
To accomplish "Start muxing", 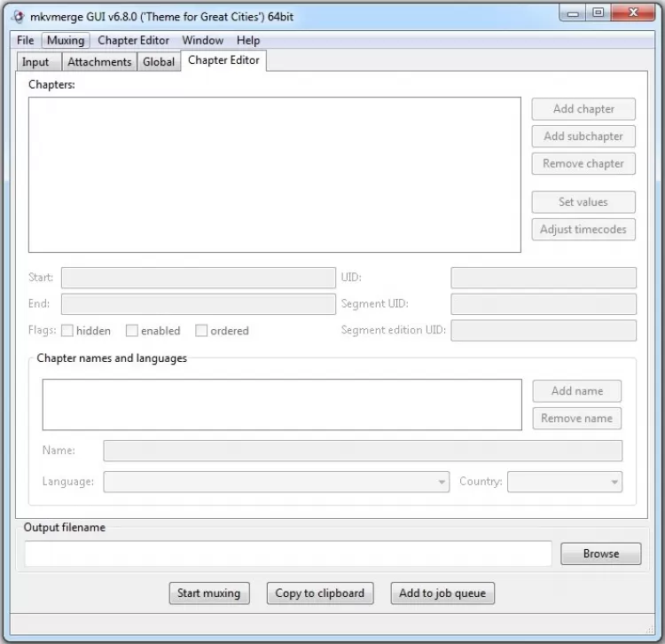I will [x=209, y=593].
